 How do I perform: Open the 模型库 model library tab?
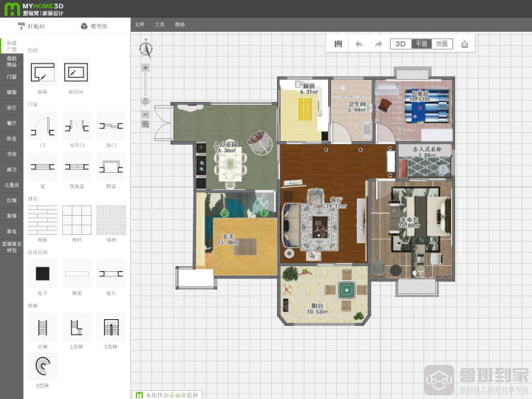[95, 26]
